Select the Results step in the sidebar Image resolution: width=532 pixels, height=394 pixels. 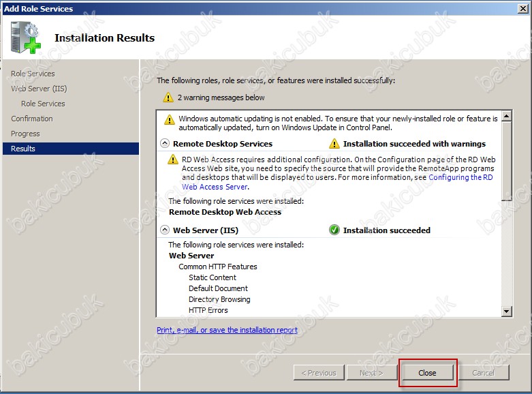click(x=71, y=149)
